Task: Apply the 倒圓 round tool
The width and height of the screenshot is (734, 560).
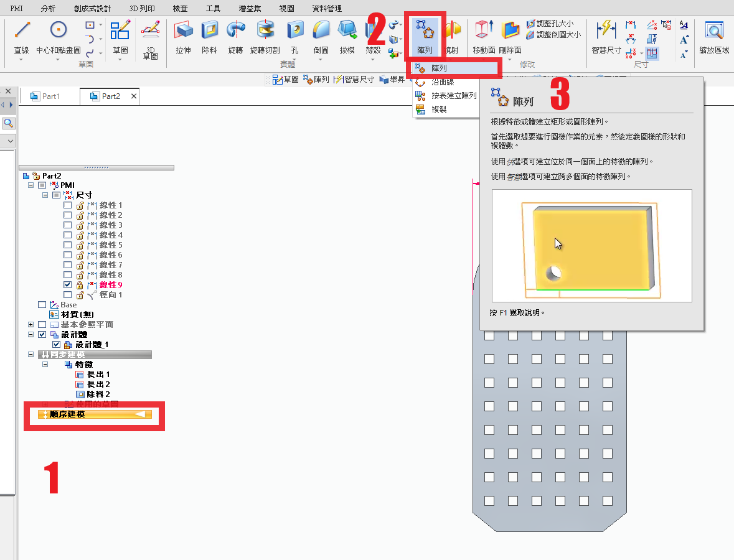Action: coord(321,37)
